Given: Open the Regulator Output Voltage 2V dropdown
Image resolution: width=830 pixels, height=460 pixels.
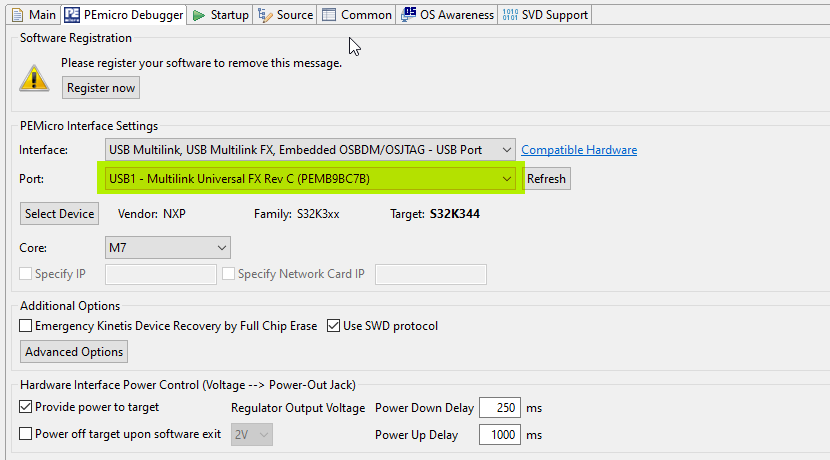Looking at the screenshot, I should click(252, 435).
